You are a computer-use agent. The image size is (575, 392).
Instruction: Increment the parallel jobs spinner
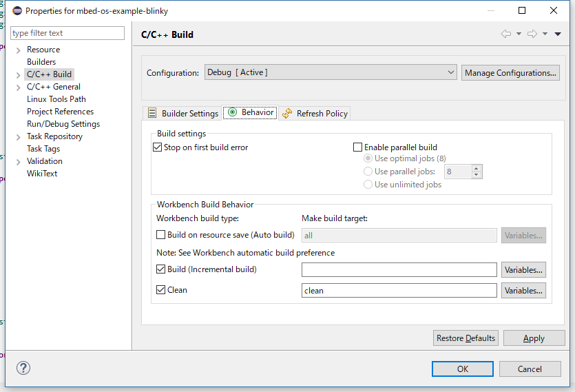[x=477, y=169]
